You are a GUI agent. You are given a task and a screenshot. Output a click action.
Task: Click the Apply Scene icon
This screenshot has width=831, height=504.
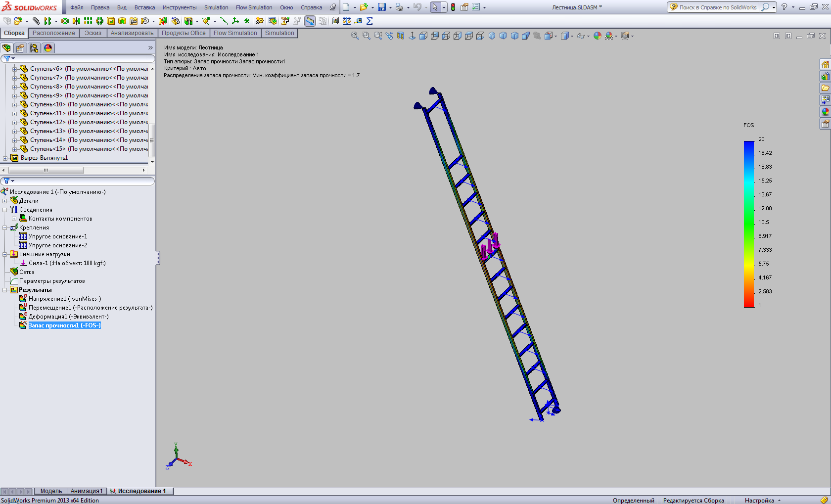click(609, 36)
